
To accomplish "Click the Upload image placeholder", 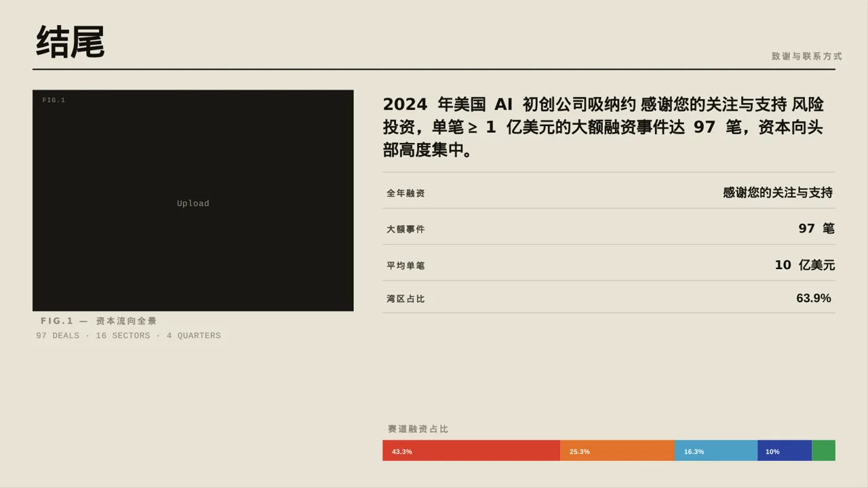I will click(193, 201).
